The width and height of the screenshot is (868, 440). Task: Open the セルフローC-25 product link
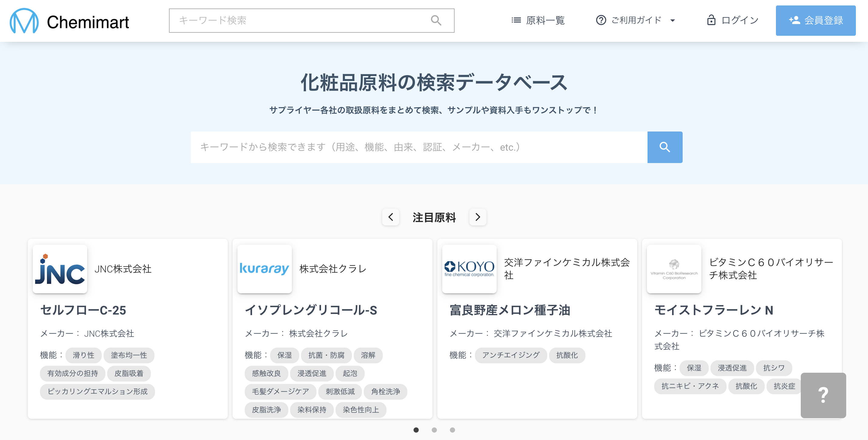click(83, 310)
